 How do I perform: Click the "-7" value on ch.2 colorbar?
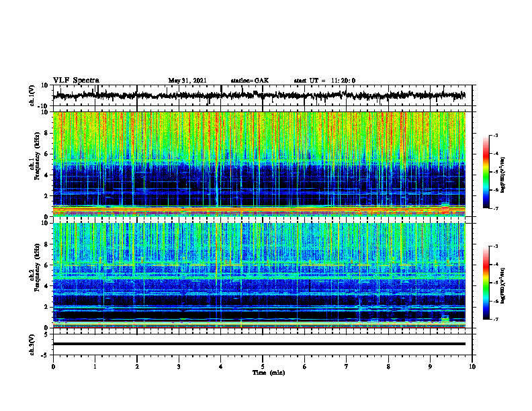[x=496, y=319]
